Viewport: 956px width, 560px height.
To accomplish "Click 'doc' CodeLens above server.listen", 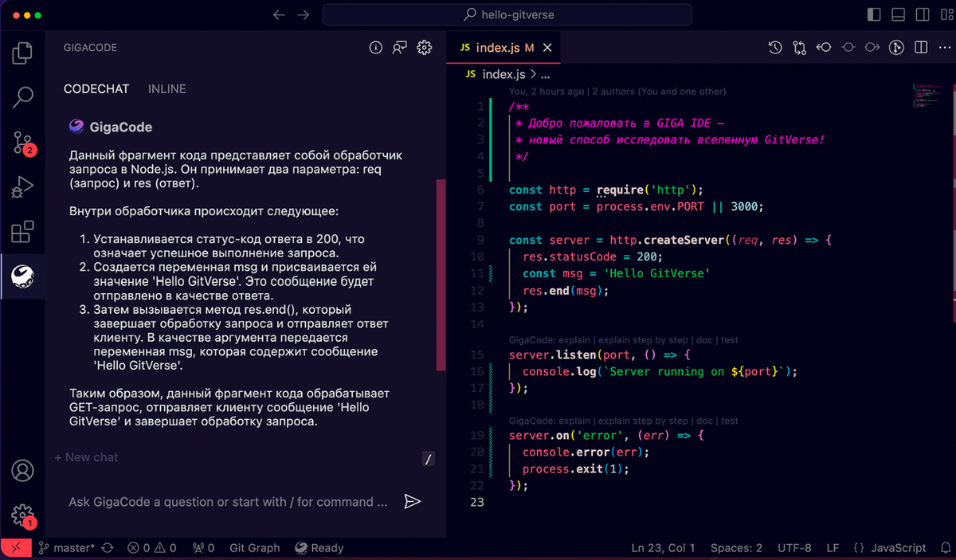I will (704, 340).
